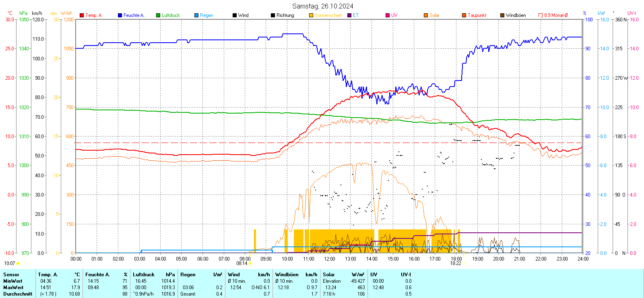Click the Luftdruck header in the summary table
Screen dimensions: 644x298
[144, 275]
